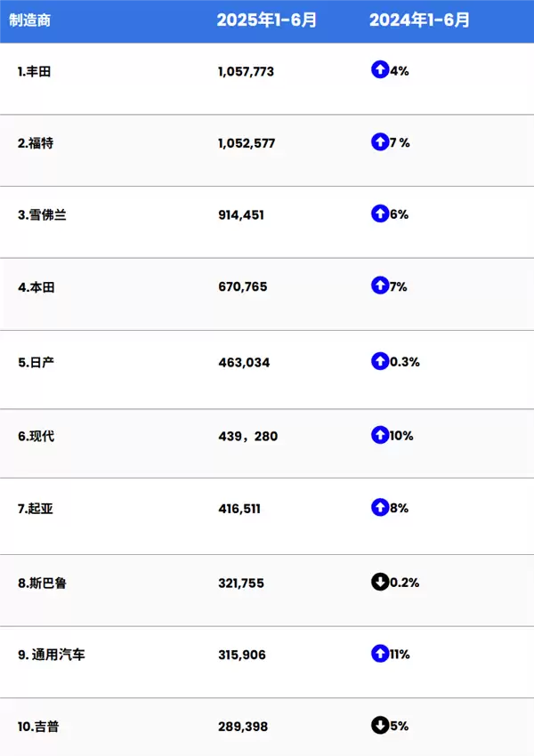Viewport: 534px width, 756px height.
Task: Click the manufacturer name 2.福特
Action: tap(36, 143)
